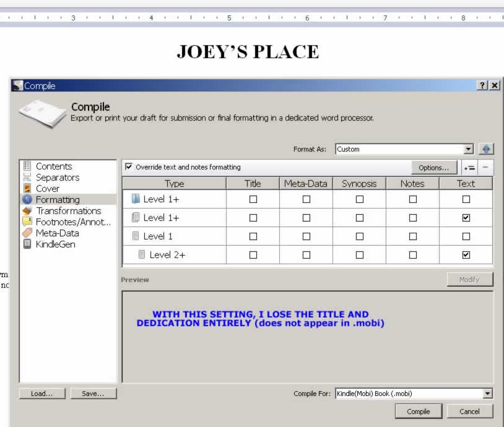The width and height of the screenshot is (504, 427).
Task: Check Synopsis for single-document Level 1 row
Action: (x=360, y=236)
